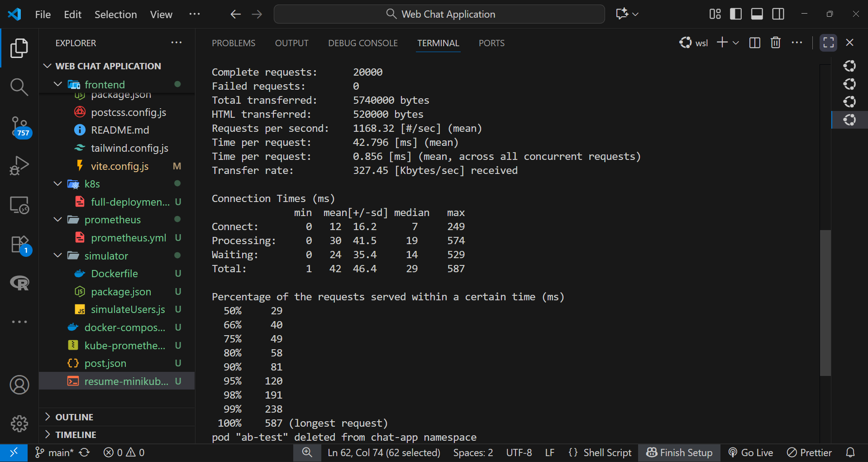Image resolution: width=868 pixels, height=462 pixels.
Task: Show additional activity bar views
Action: pyautogui.click(x=19, y=322)
